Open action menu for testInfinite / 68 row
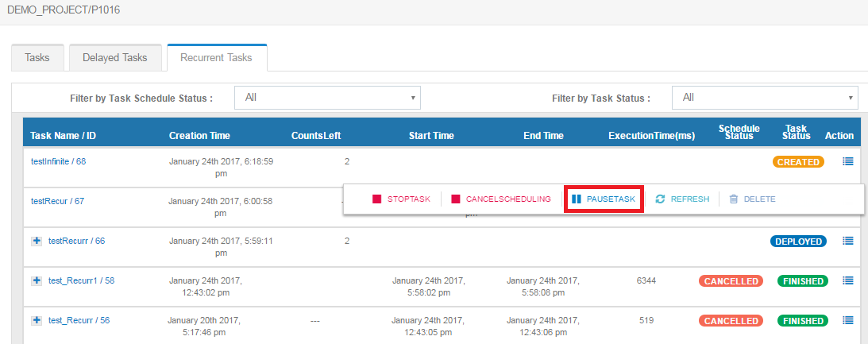The width and height of the screenshot is (868, 344). click(x=847, y=161)
